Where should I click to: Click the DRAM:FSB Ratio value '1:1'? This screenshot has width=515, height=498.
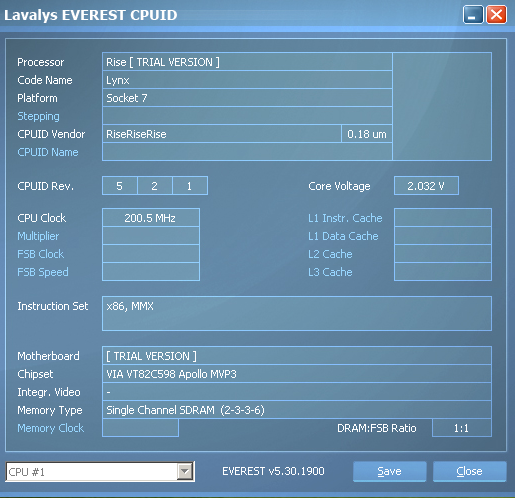(x=462, y=428)
